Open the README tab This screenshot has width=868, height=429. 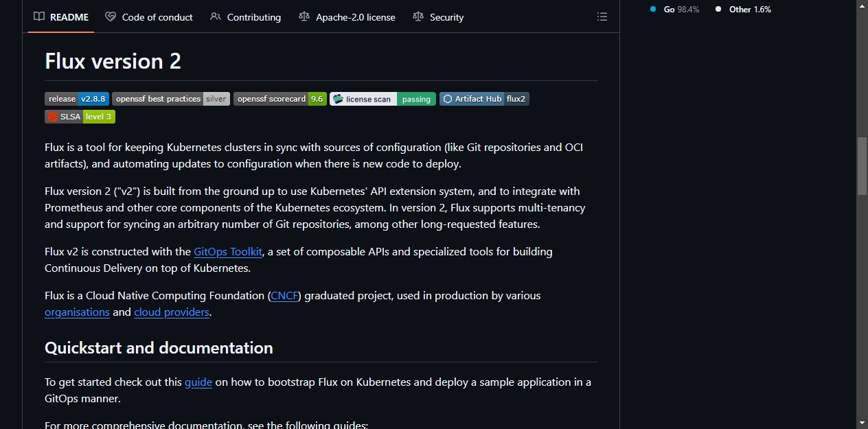tap(61, 17)
